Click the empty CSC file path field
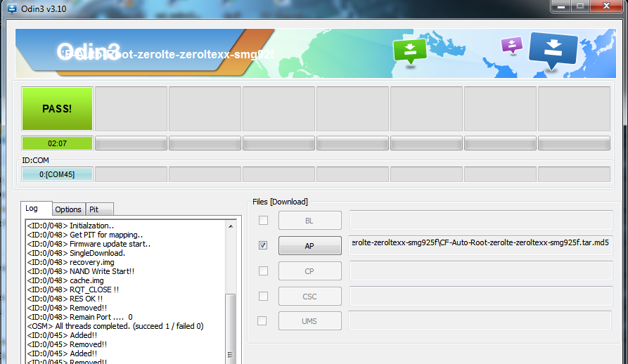628x364 pixels. (x=481, y=296)
